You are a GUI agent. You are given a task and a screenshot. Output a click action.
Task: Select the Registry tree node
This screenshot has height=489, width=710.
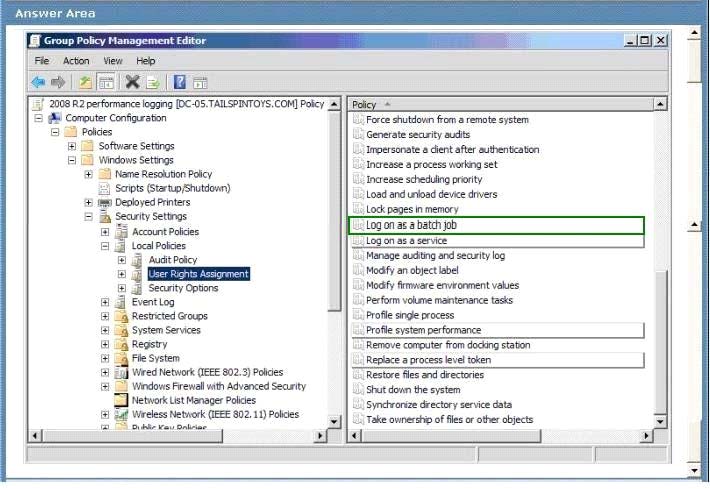tap(149, 344)
